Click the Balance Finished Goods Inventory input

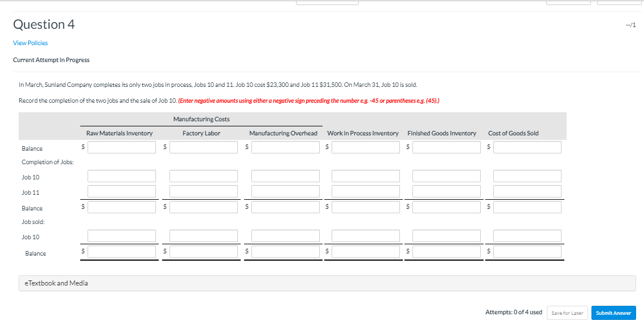[446, 147]
